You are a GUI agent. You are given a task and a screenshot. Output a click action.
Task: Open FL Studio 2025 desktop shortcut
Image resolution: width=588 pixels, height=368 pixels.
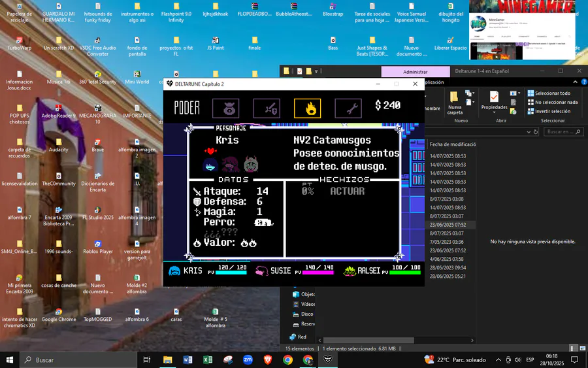tap(98, 213)
